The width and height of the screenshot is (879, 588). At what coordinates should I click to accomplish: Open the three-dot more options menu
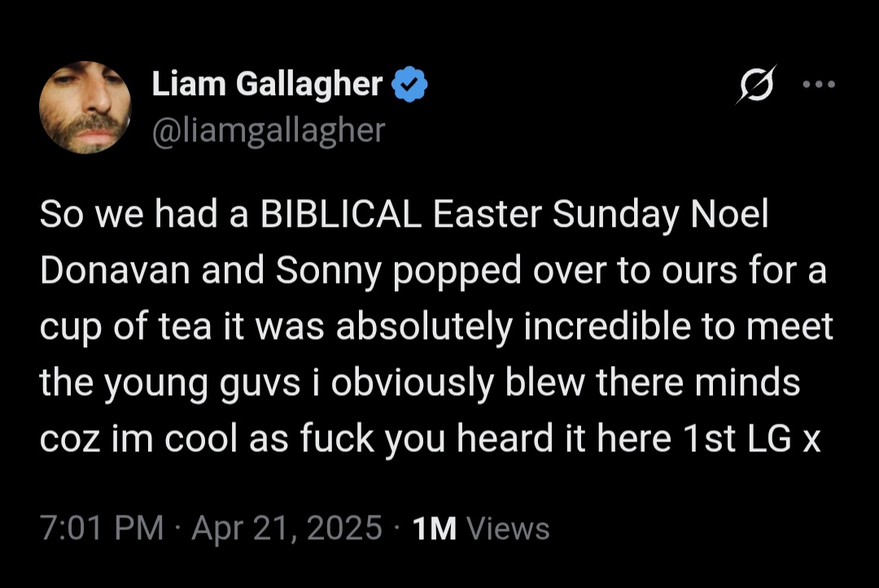point(819,85)
